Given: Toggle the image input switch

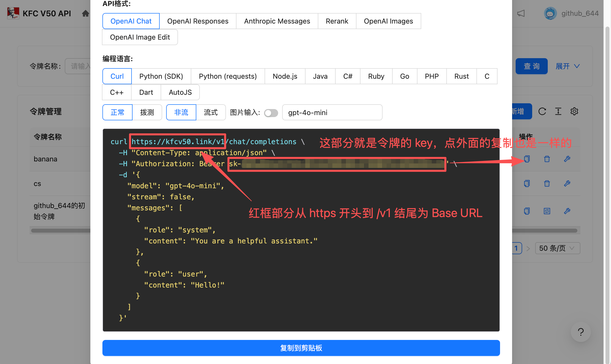Looking at the screenshot, I should click(x=271, y=113).
